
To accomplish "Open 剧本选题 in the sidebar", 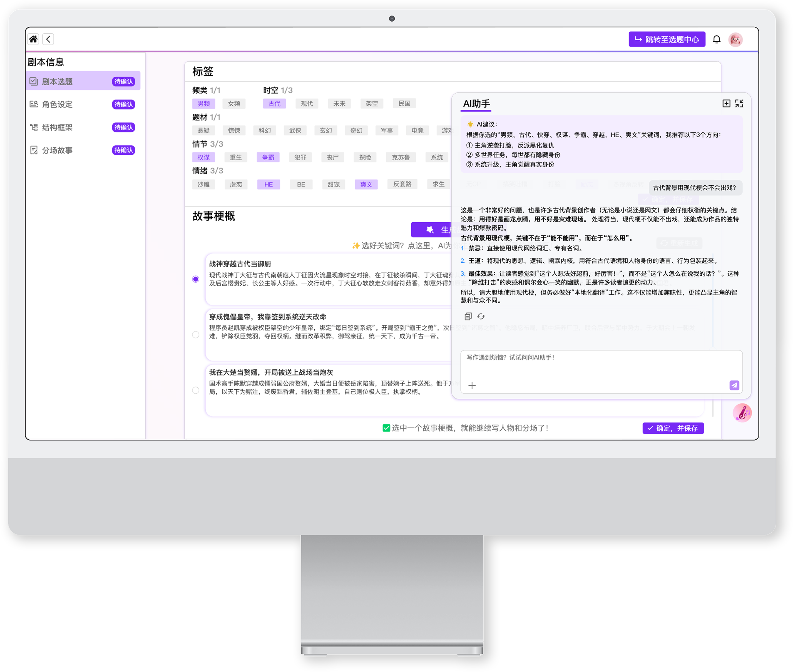I will [x=83, y=81].
